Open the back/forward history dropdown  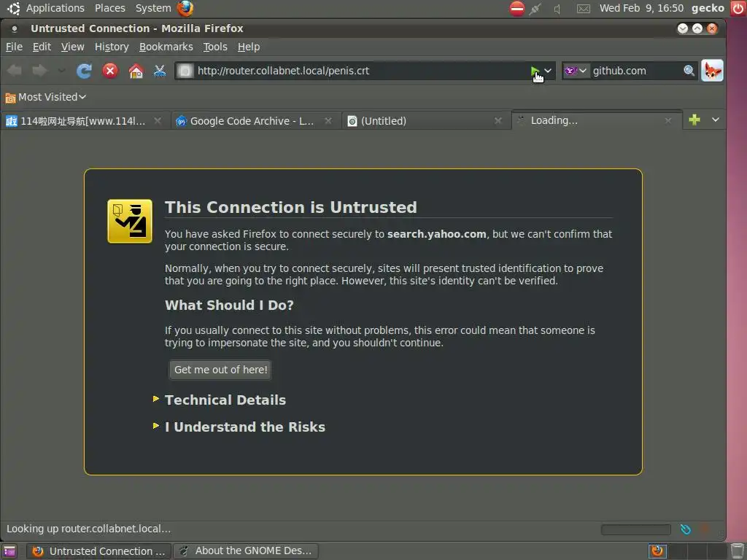pyautogui.click(x=61, y=71)
